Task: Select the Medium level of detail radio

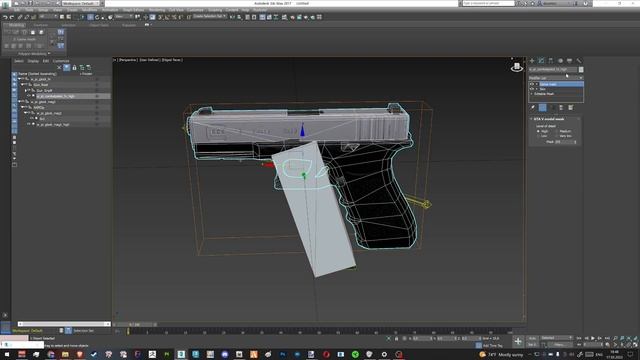Action: (557, 131)
